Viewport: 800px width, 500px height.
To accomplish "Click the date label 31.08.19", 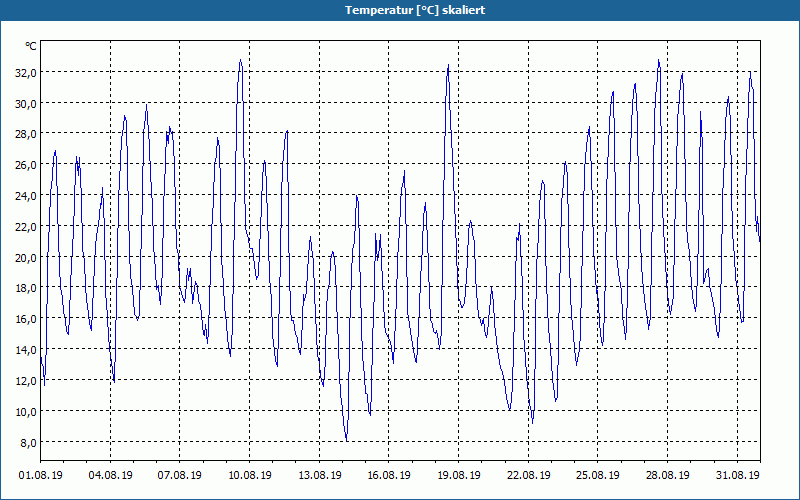I will [738, 475].
